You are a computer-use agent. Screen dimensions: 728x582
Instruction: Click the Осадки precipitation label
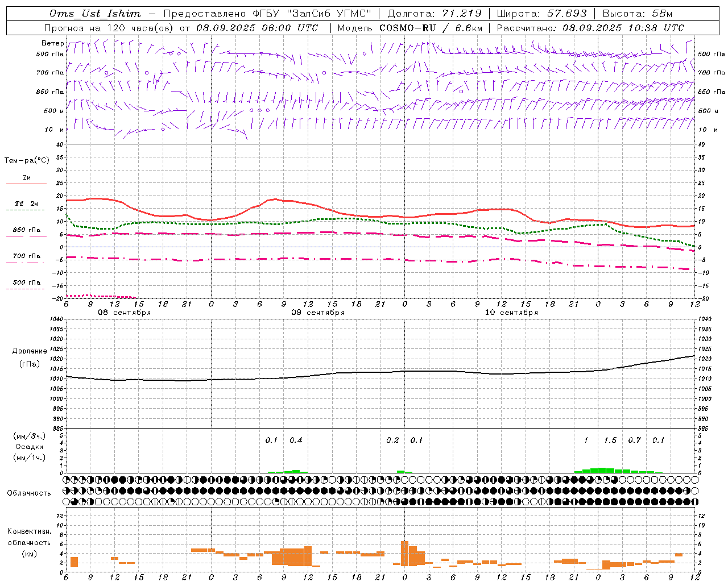[30, 447]
